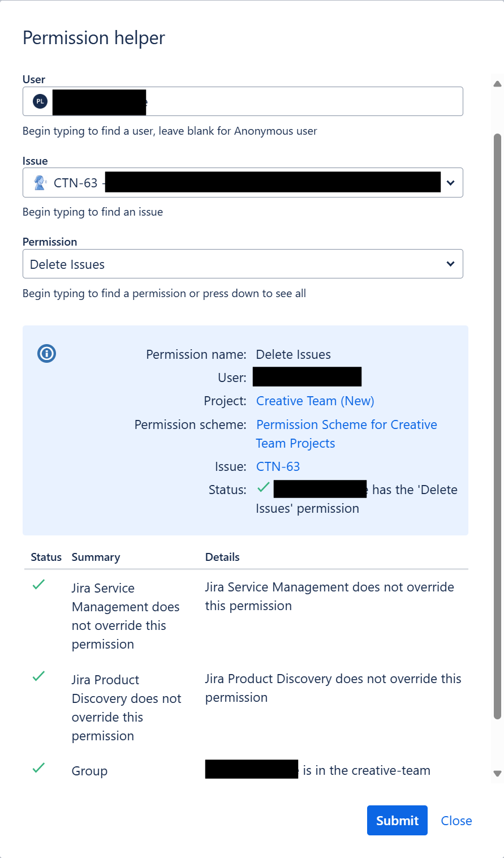
Task: Open the Permission dropdown chevron
Action: pos(450,264)
